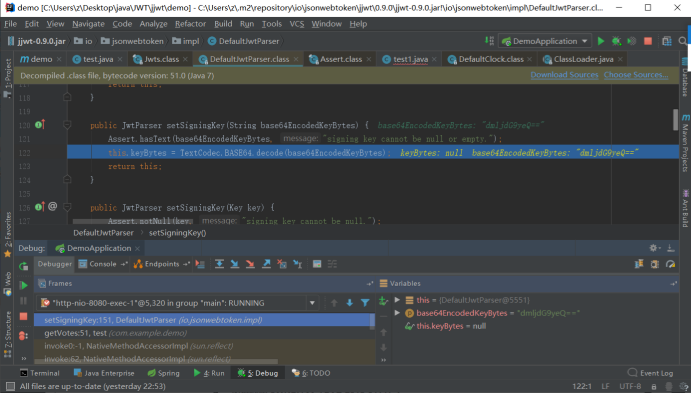The image size is (691, 393).
Task: Open the DefaultClock.class tab
Action: (x=491, y=59)
